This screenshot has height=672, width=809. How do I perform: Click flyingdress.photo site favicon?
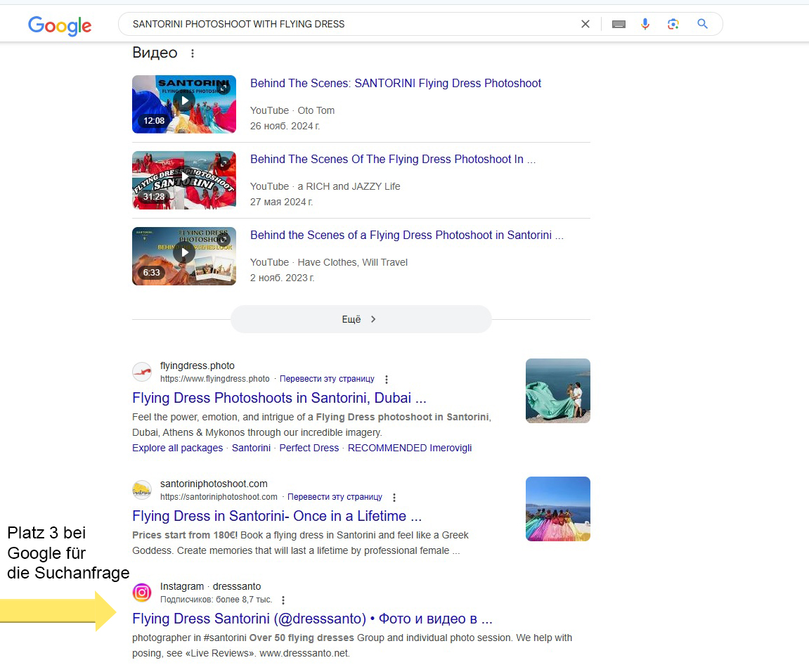(x=142, y=372)
